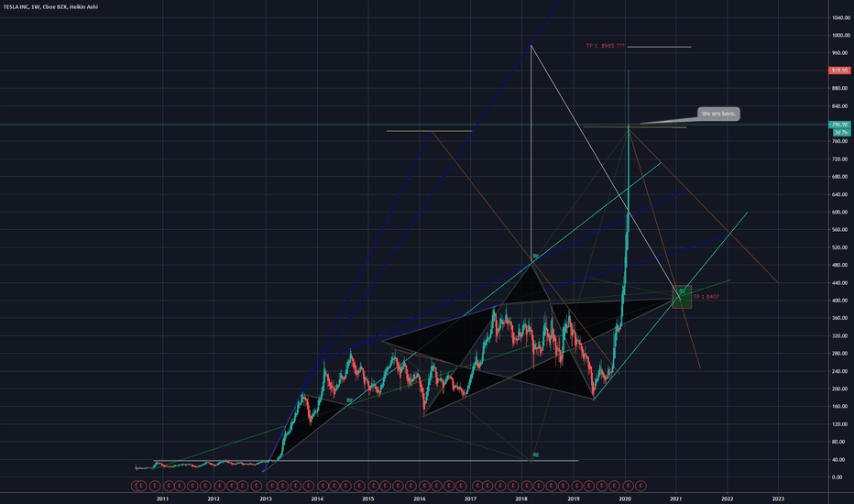The image size is (854, 504).
Task: Click the green 796.90 current price label
Action: [x=839, y=125]
